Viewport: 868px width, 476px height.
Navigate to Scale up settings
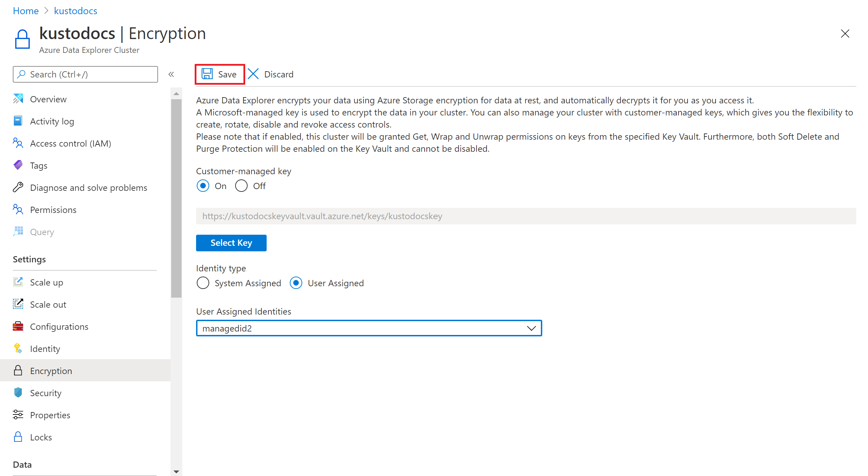click(x=47, y=282)
